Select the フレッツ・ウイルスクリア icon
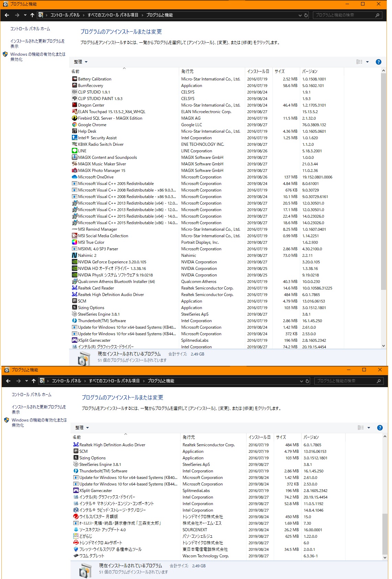This screenshot has height=579, width=392. [x=76, y=549]
